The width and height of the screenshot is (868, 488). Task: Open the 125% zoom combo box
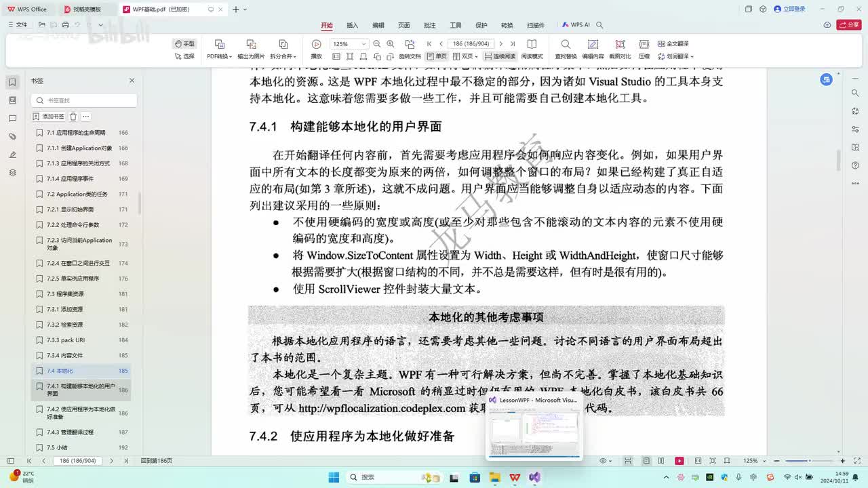[349, 43]
